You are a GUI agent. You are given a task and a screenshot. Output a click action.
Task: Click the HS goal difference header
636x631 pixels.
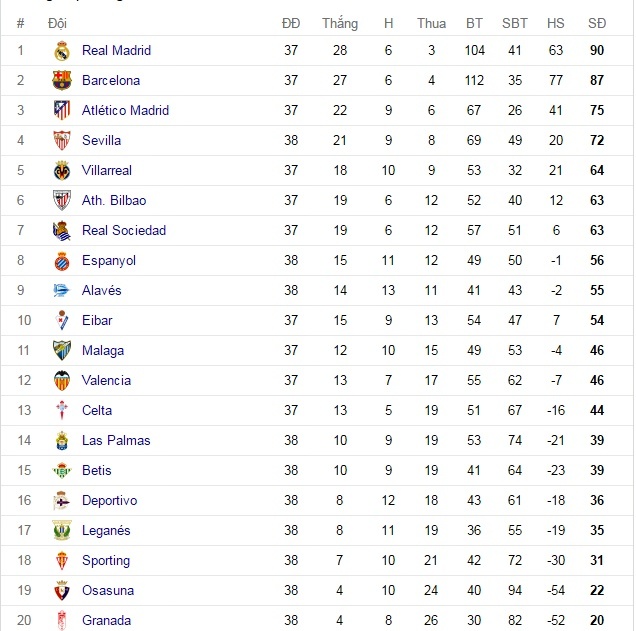pyautogui.click(x=556, y=23)
